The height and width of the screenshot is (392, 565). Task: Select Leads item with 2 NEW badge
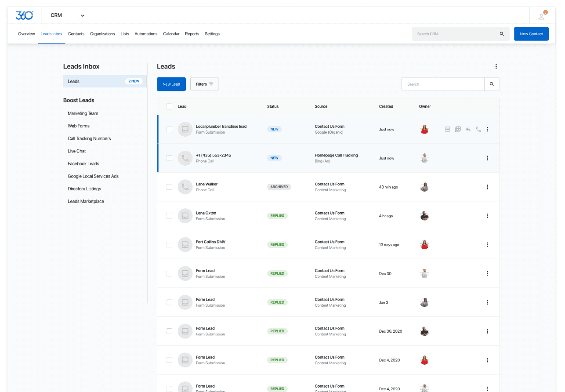coord(105,81)
